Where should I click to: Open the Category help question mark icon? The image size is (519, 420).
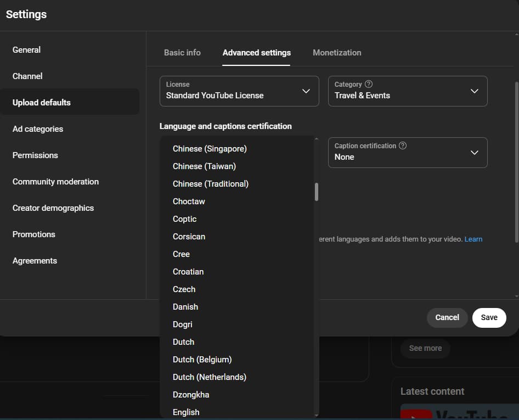[368, 84]
